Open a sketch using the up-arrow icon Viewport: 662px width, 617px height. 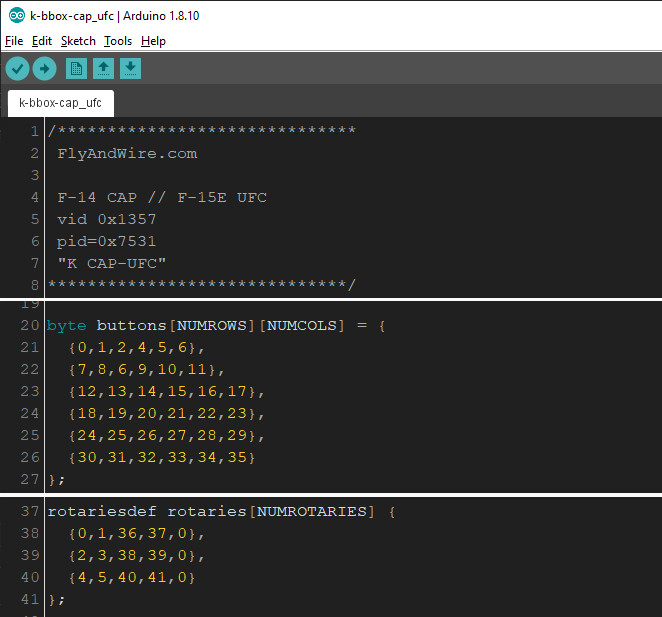[x=103, y=69]
